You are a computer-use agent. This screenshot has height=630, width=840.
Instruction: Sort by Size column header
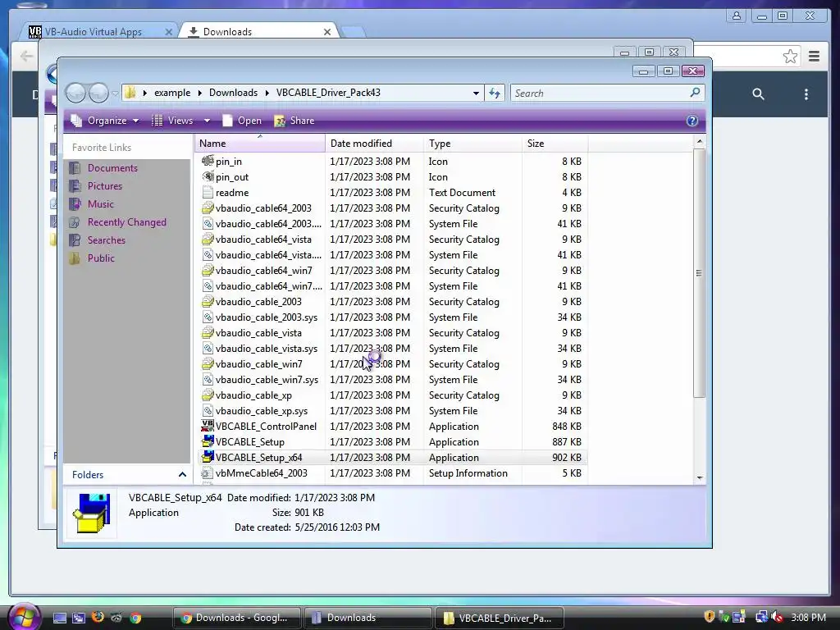point(555,143)
